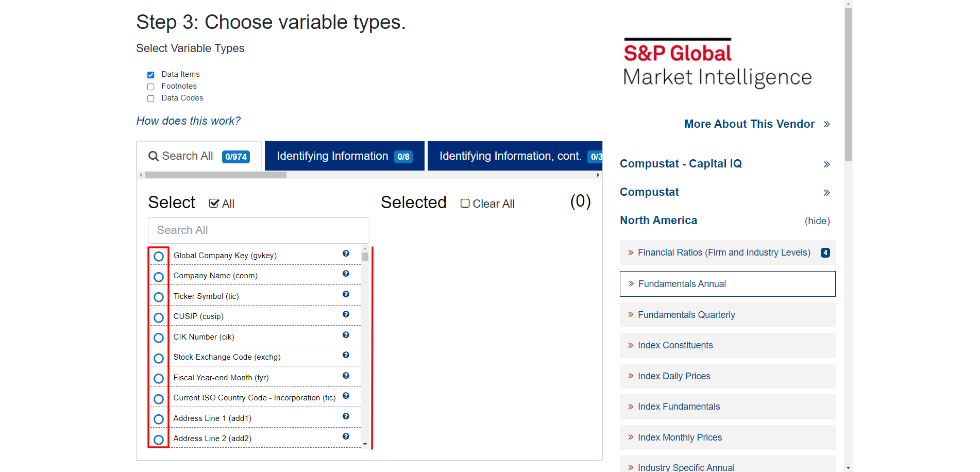Select the Stock Exchange Code (exchg) circle
This screenshot has height=472, width=980.
click(x=159, y=358)
